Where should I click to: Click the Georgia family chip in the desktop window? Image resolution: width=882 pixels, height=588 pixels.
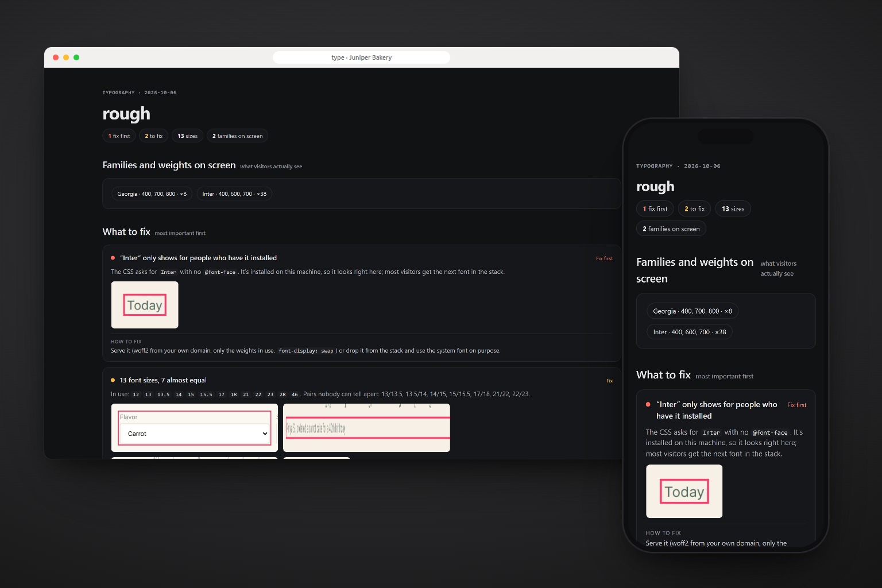click(x=152, y=194)
